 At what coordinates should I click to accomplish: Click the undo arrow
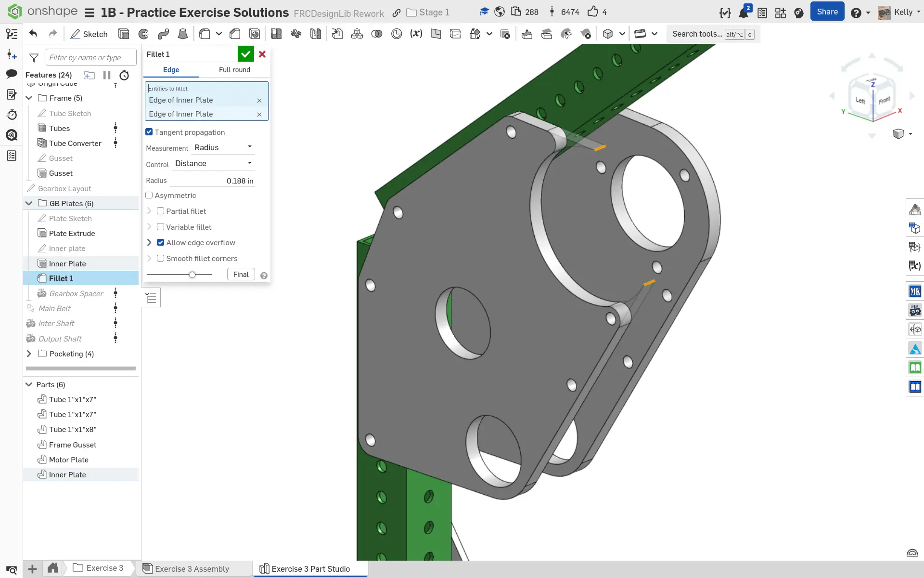33,34
